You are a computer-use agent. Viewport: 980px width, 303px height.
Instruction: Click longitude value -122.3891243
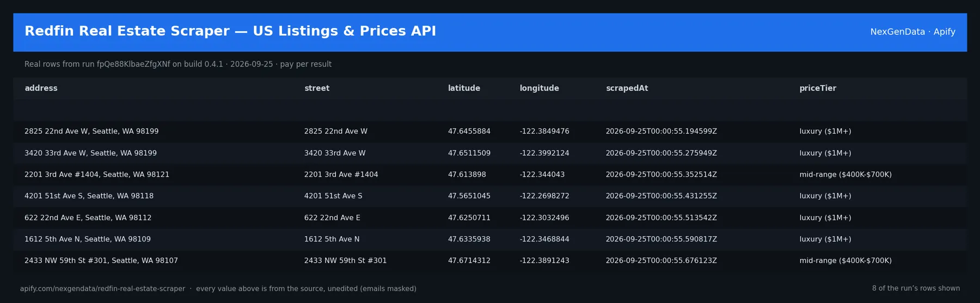pyautogui.click(x=544, y=260)
